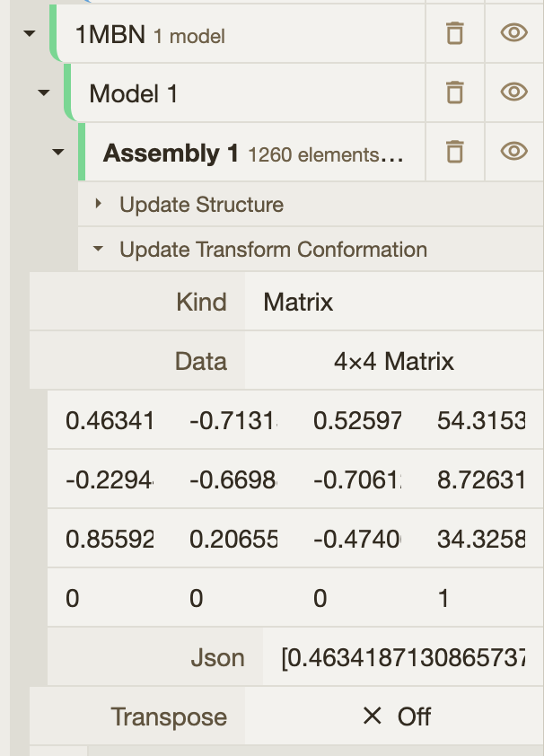This screenshot has height=756, width=544.
Task: Open the Kind Matrix dropdown
Action: tap(393, 302)
